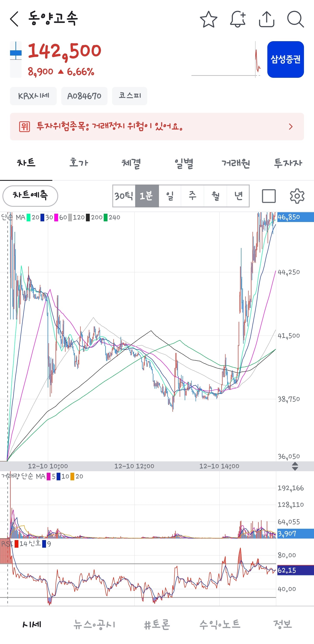
Task: Open chart settings gear icon
Action: (x=297, y=196)
